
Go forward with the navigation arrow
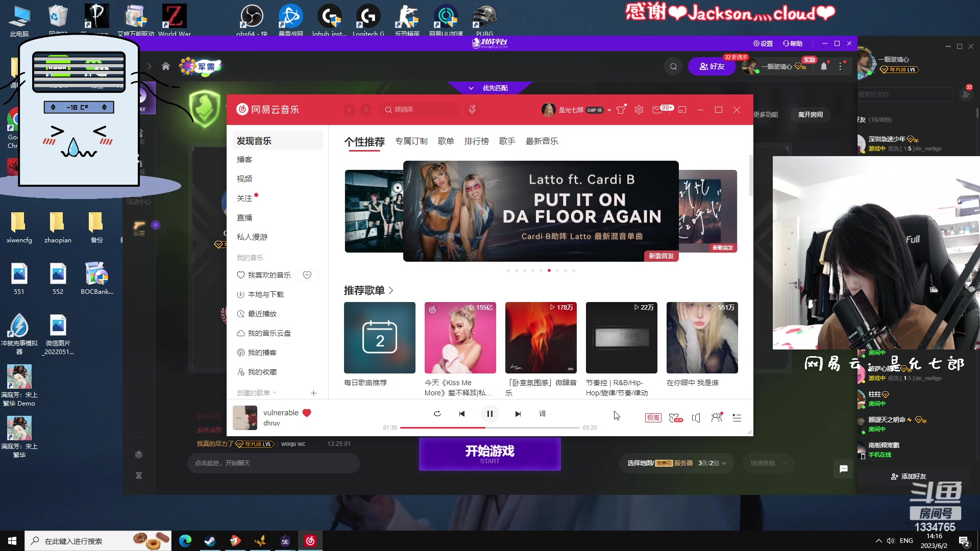(x=366, y=110)
